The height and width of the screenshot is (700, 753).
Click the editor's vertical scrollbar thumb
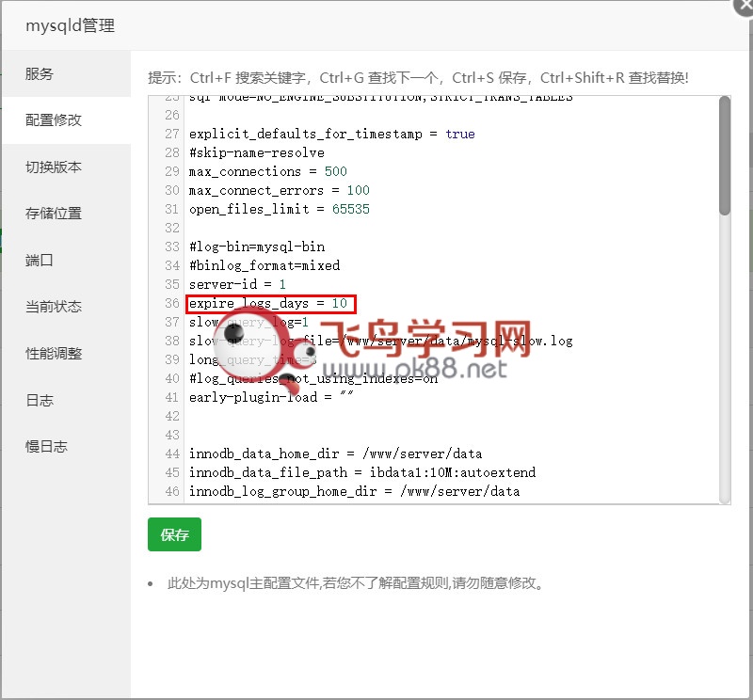(x=724, y=155)
